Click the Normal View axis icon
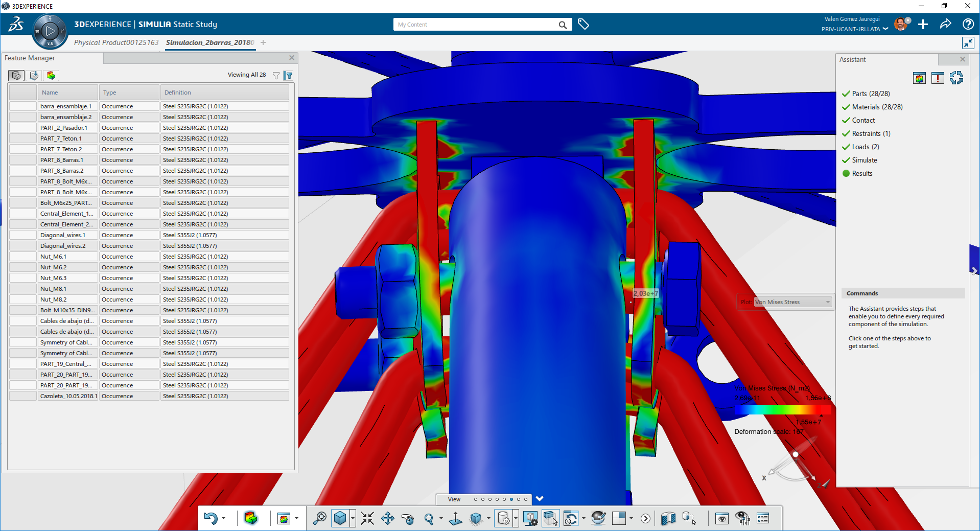The height and width of the screenshot is (531, 980). pyautogui.click(x=455, y=519)
